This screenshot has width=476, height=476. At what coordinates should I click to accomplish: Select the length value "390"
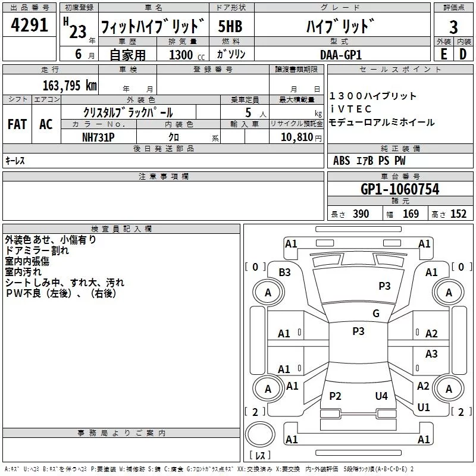pyautogui.click(x=361, y=214)
